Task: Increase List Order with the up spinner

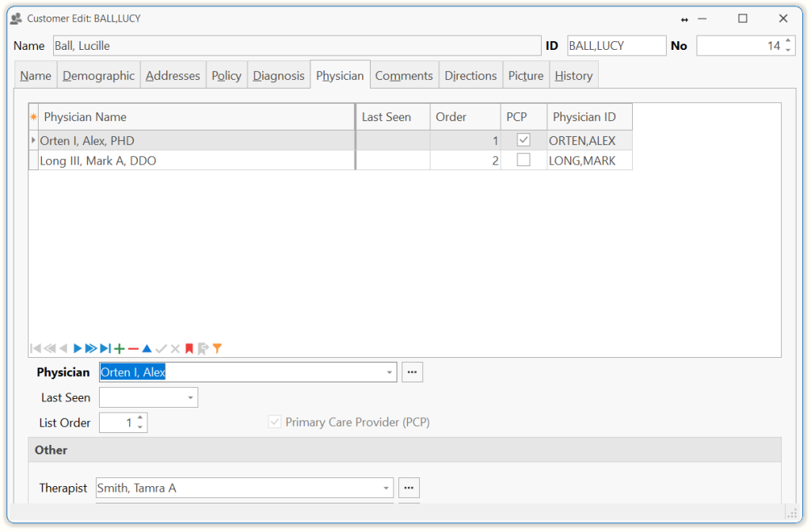Action: coord(140,418)
